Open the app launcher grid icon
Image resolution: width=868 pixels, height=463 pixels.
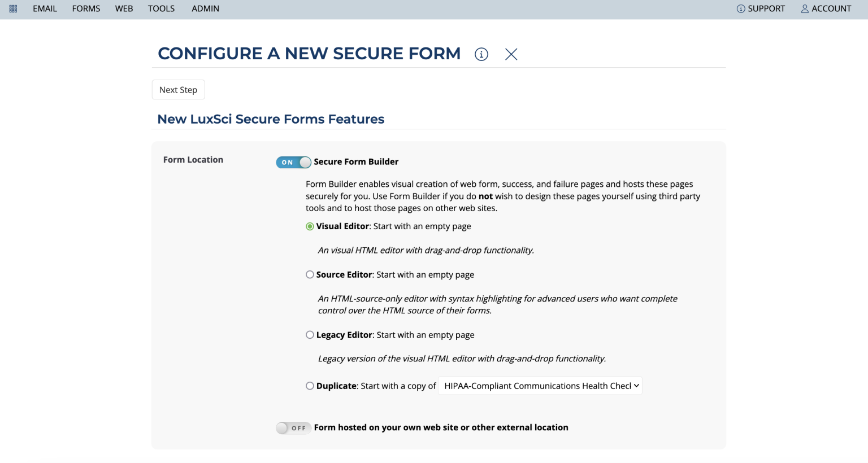tap(12, 8)
